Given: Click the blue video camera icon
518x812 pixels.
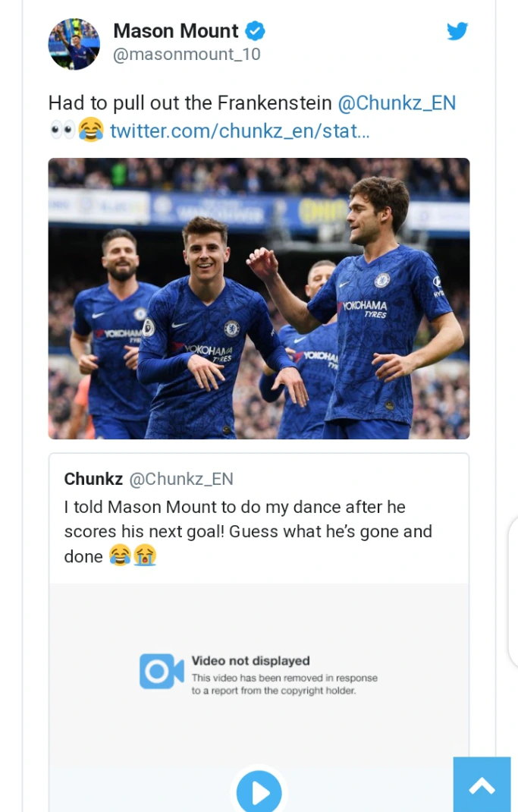Looking at the screenshot, I should pyautogui.click(x=162, y=672).
